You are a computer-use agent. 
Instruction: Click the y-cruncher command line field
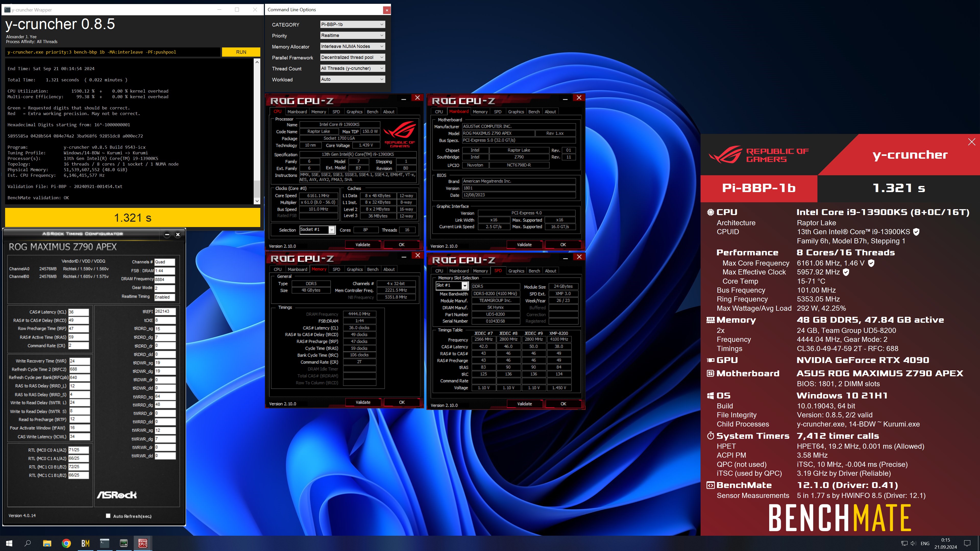point(113,52)
